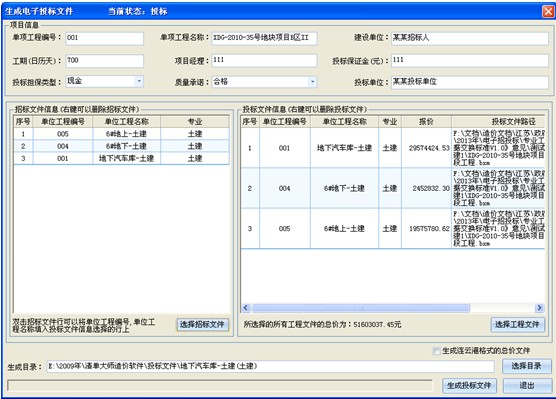Click the 生成投标文件 button
556x399 pixels.
pos(469,386)
